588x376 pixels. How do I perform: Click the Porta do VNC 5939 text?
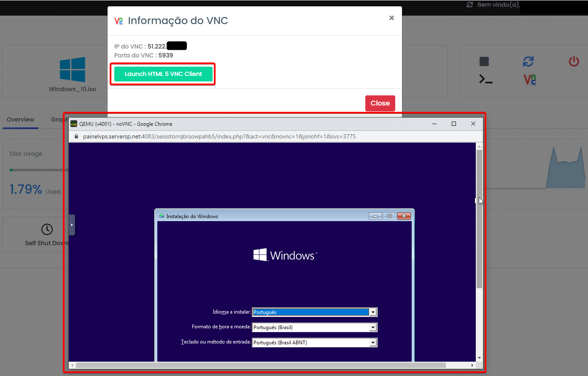[143, 55]
